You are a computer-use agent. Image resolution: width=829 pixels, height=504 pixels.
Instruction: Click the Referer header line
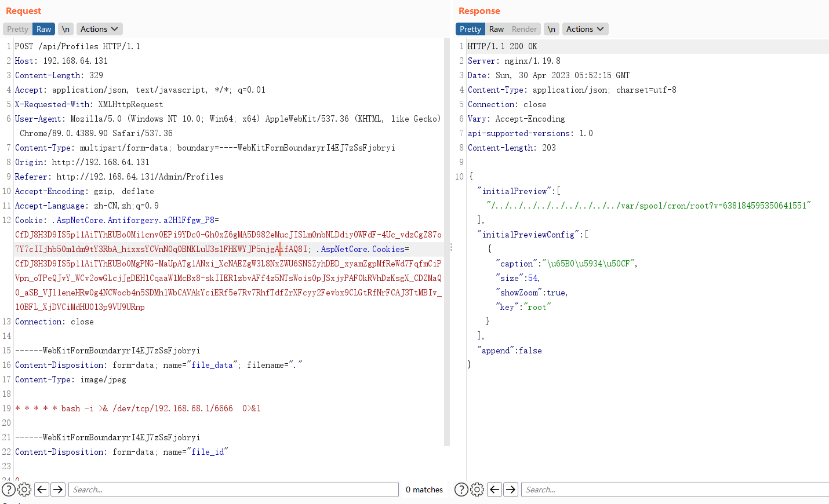[x=119, y=177]
